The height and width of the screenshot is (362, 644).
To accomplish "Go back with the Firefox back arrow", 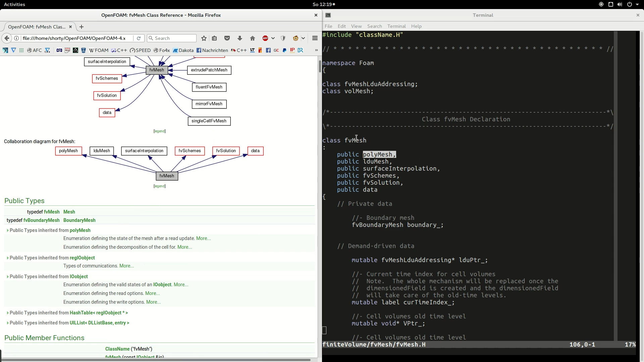I will click(x=7, y=38).
